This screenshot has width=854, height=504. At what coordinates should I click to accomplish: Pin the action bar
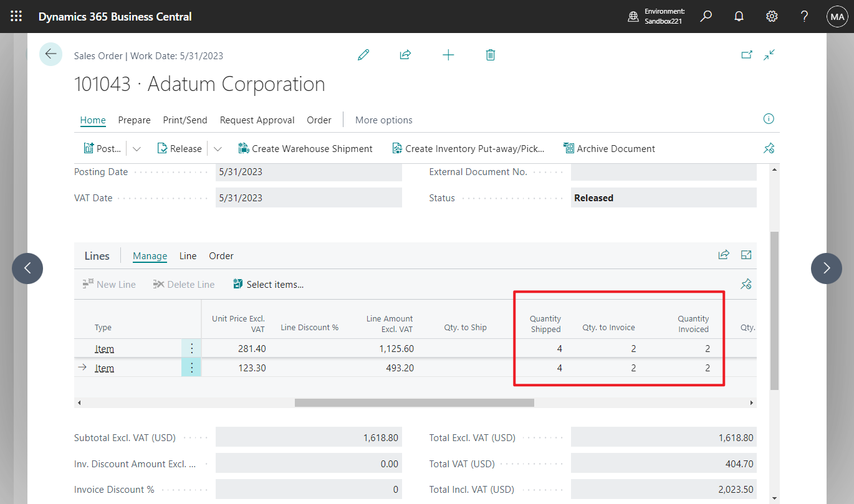(769, 148)
